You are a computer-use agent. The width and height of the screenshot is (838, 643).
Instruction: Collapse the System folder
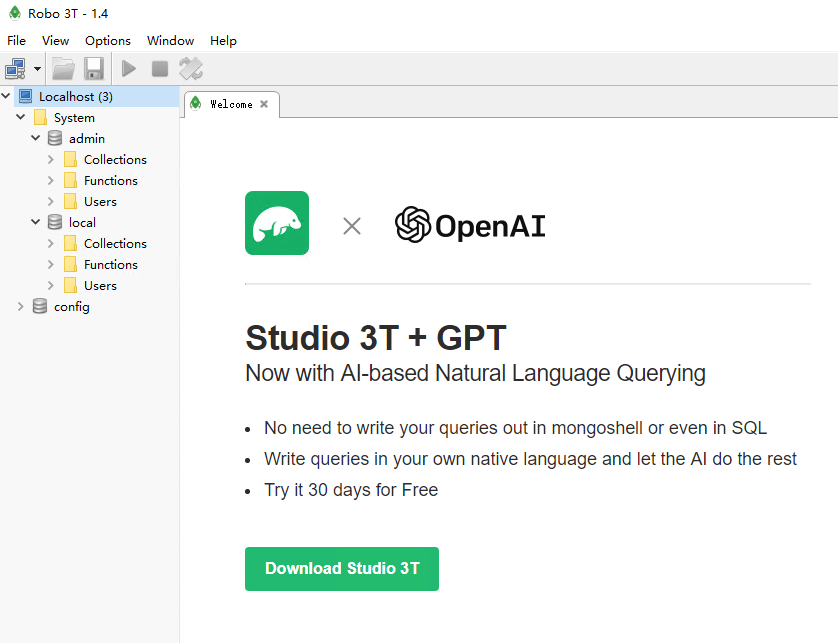[21, 117]
